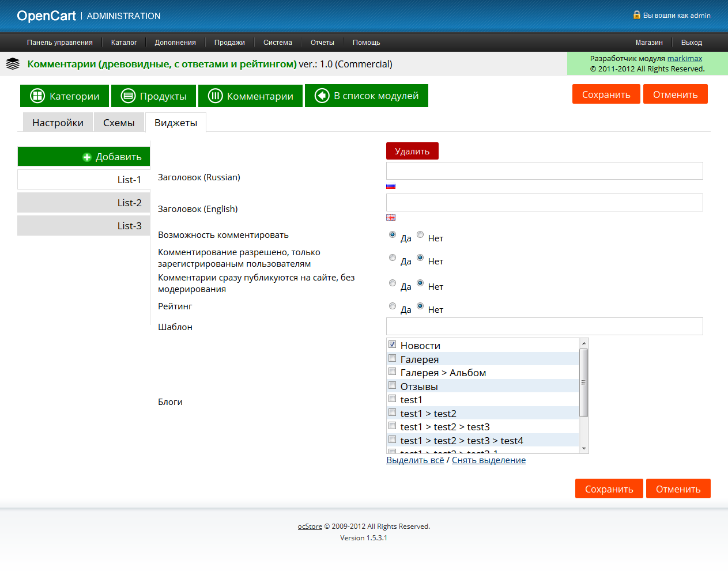Image resolution: width=728 pixels, height=572 pixels.
Task: Click the plus icon on Добавить button
Action: pos(87,157)
